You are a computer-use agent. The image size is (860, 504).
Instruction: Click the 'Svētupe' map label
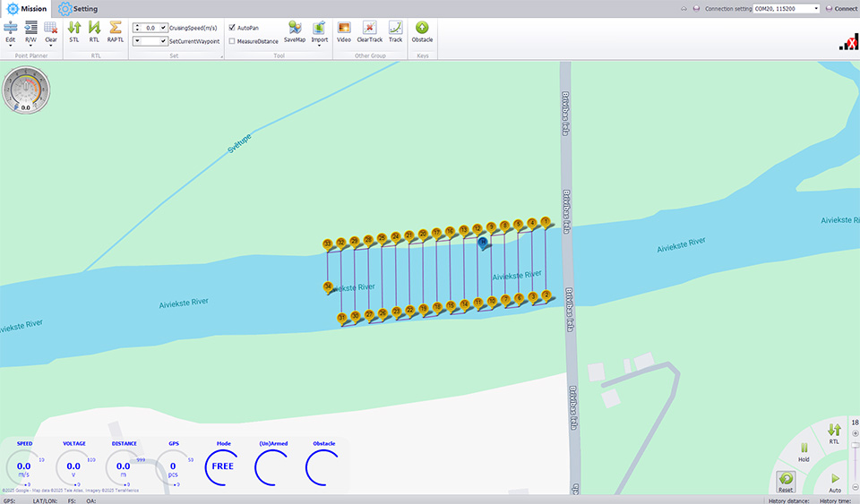(239, 143)
